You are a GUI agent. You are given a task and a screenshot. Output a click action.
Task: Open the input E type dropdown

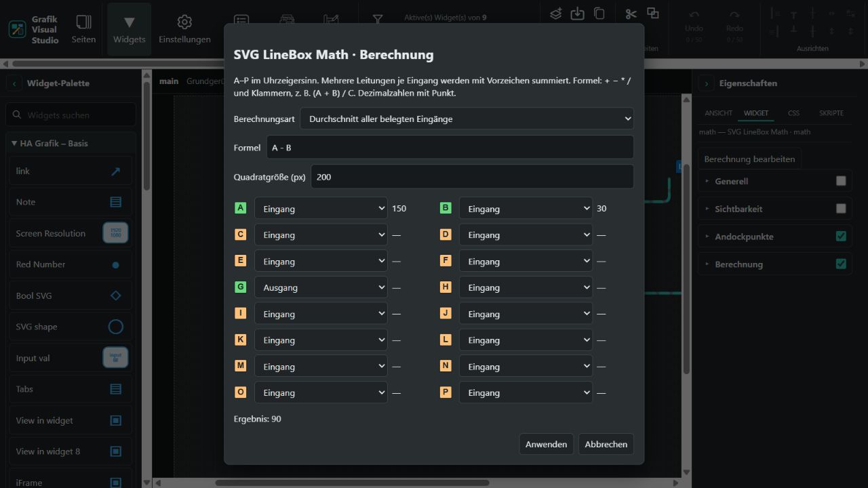click(321, 262)
